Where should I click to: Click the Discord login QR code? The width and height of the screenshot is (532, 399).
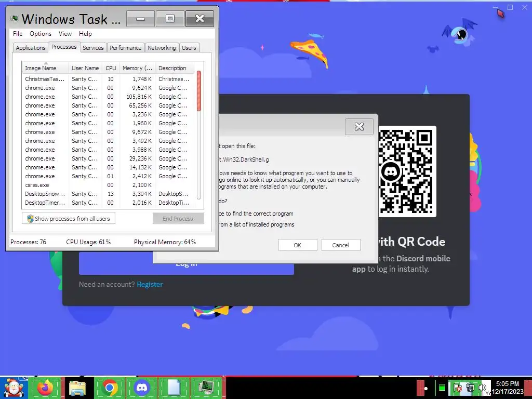tap(407, 171)
